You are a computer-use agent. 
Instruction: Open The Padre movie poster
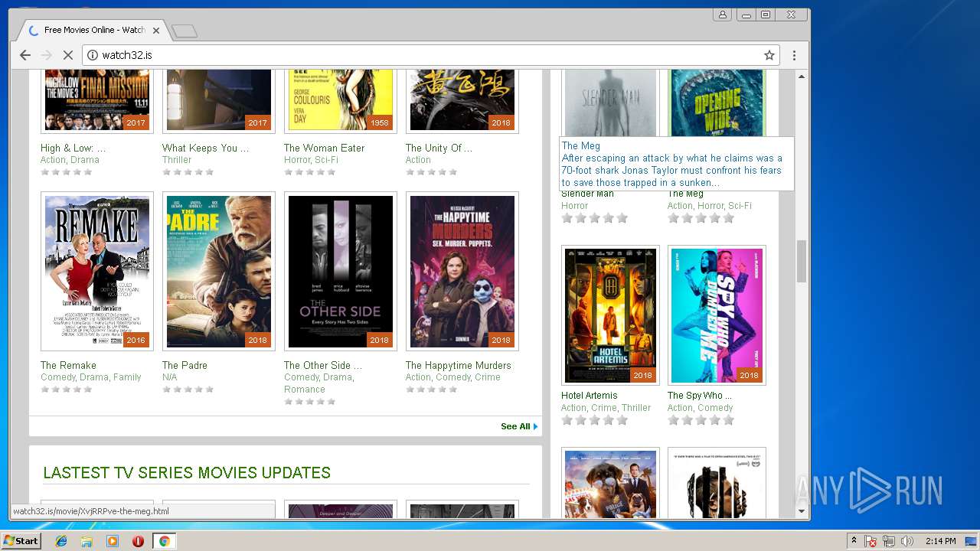tap(218, 271)
